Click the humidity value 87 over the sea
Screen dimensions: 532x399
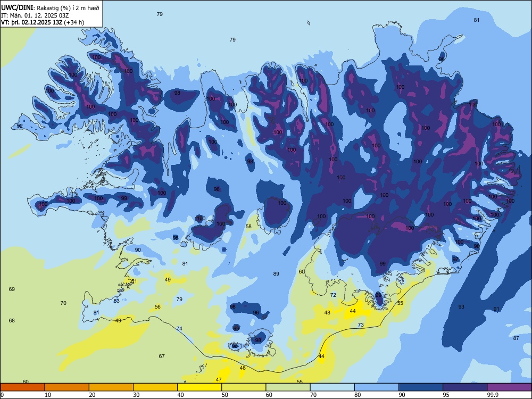click(x=516, y=338)
